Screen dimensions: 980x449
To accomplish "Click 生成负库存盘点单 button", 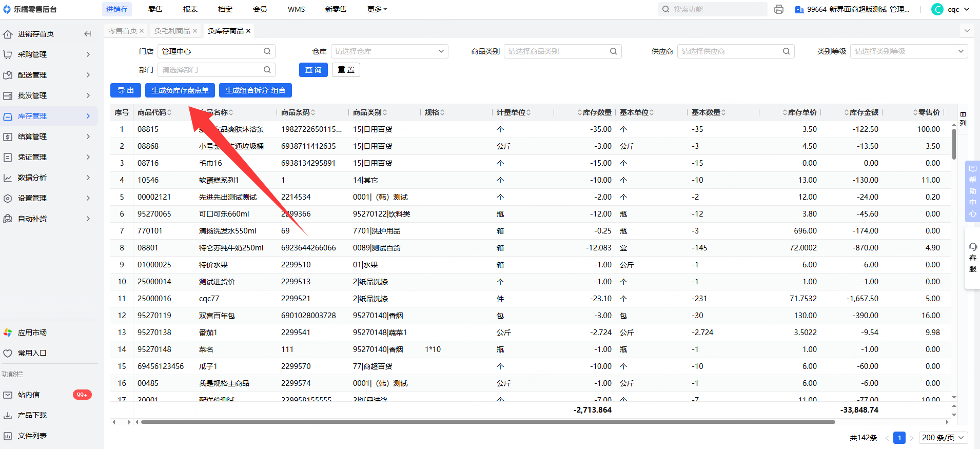I will pyautogui.click(x=180, y=90).
